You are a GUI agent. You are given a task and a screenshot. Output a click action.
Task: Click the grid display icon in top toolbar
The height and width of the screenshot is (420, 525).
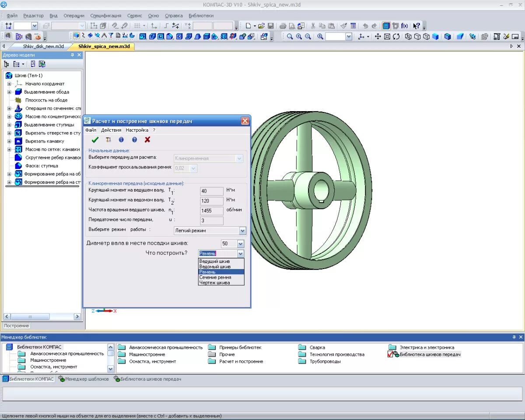coord(137,26)
